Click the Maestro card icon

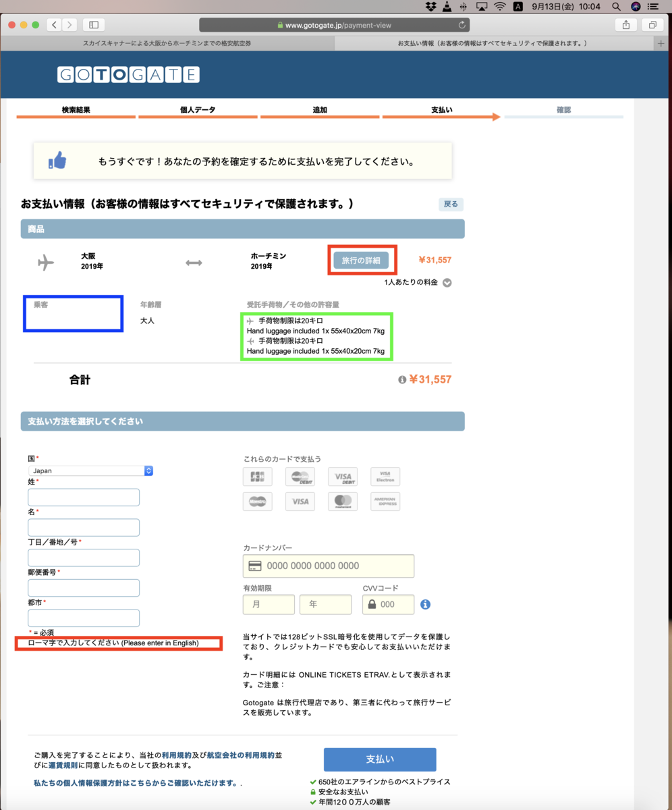(x=257, y=502)
